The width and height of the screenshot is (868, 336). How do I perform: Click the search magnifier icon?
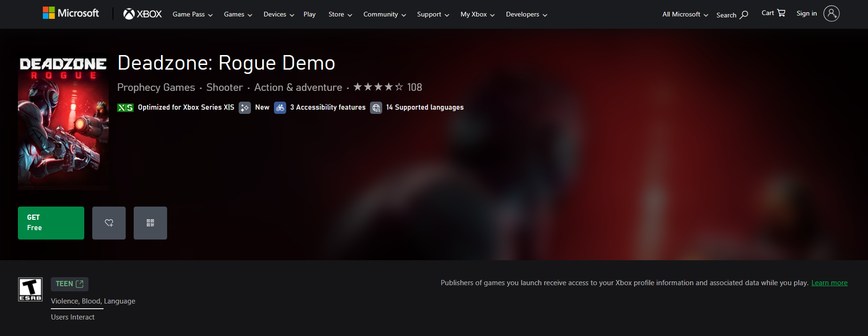coord(744,15)
